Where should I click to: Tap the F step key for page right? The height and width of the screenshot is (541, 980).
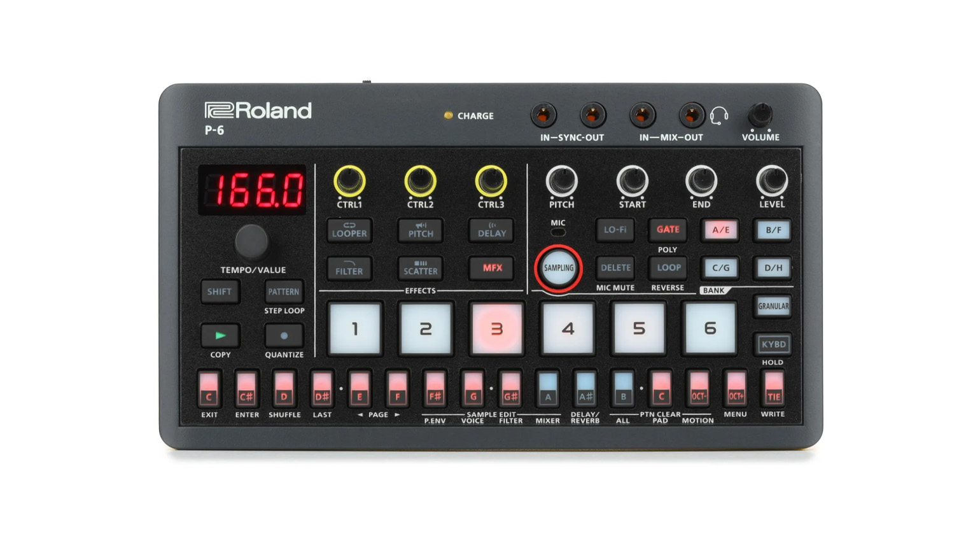(398, 388)
